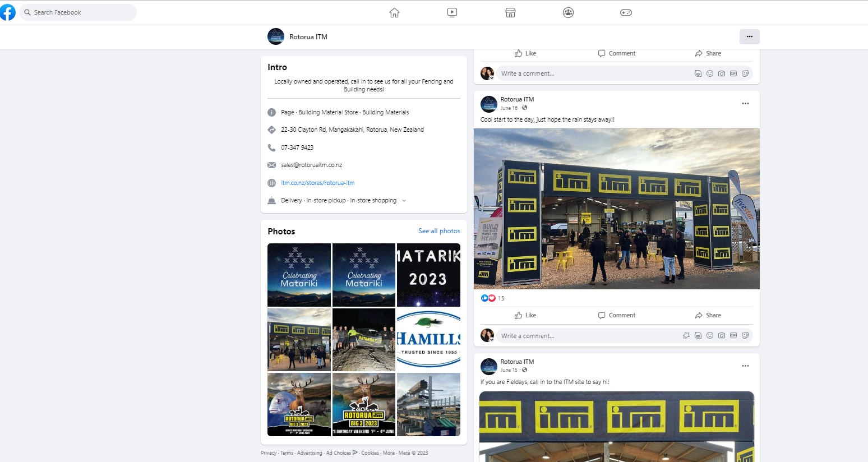Image resolution: width=868 pixels, height=462 pixels.
Task: Open the second Celebrating Matariki photo
Action: click(x=364, y=275)
